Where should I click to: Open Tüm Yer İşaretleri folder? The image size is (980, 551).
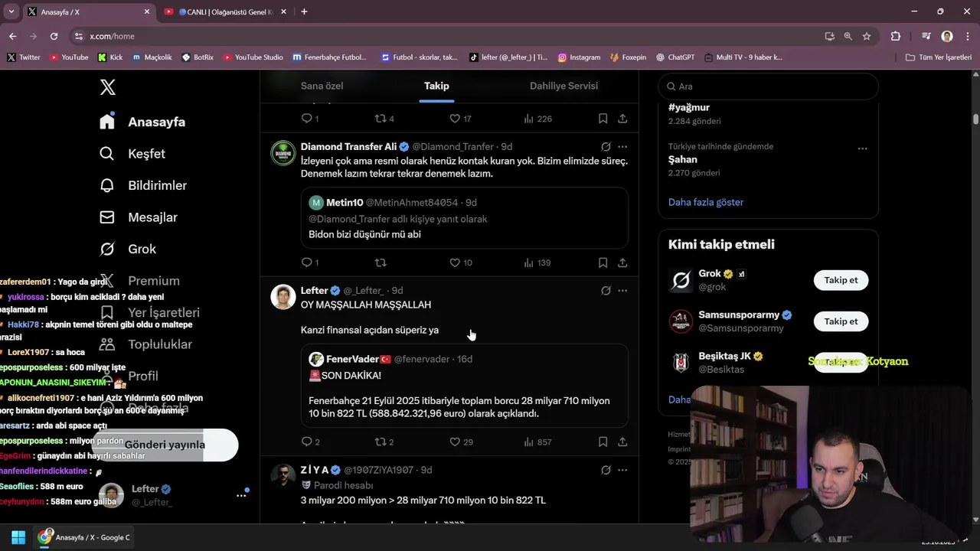[x=939, y=57]
